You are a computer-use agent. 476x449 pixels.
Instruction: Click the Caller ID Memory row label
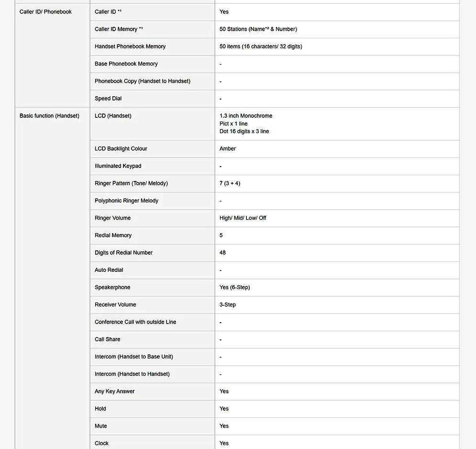[x=119, y=29]
